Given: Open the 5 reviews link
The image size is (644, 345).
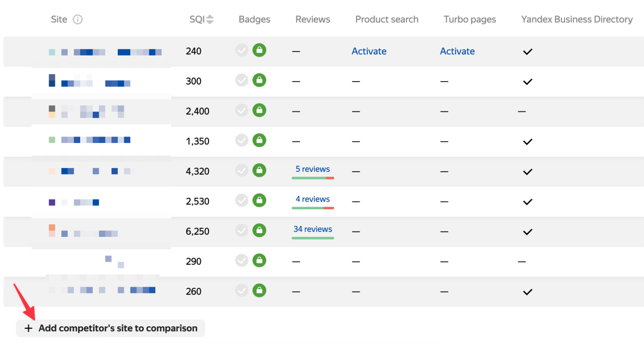Looking at the screenshot, I should [312, 169].
